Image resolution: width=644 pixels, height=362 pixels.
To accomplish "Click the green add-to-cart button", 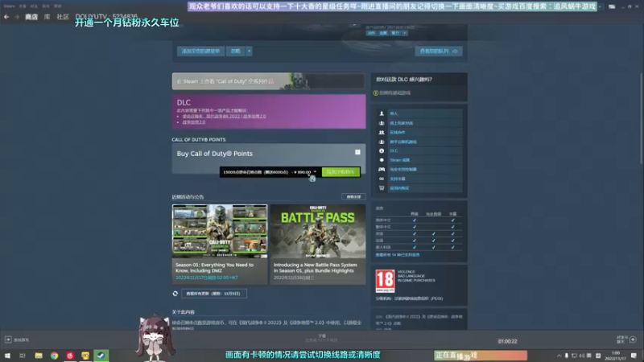I will tap(341, 172).
